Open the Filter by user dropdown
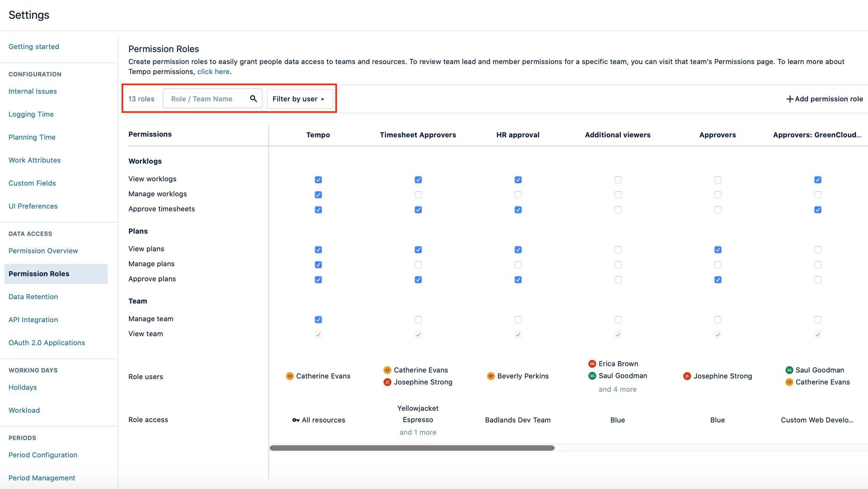The width and height of the screenshot is (868, 489). 299,99
